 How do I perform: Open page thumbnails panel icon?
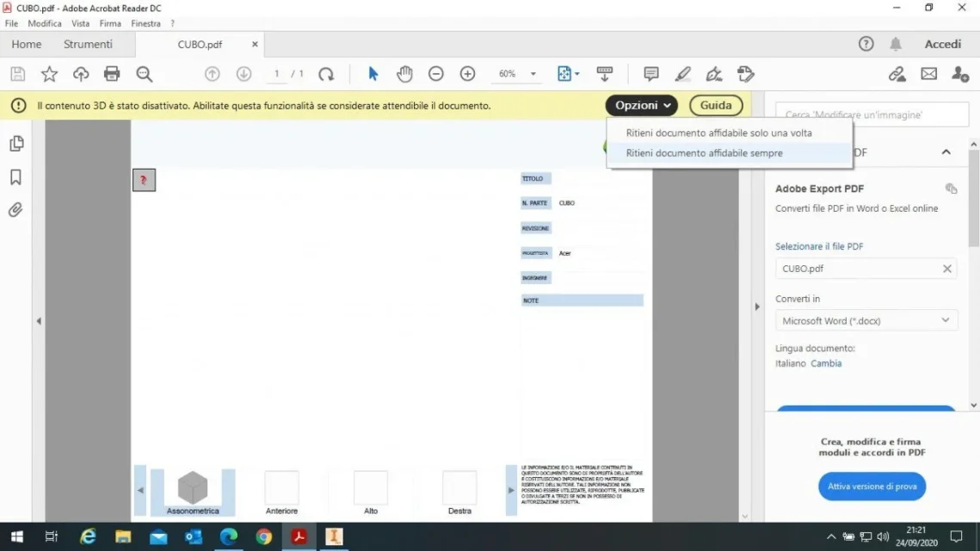coord(16,143)
